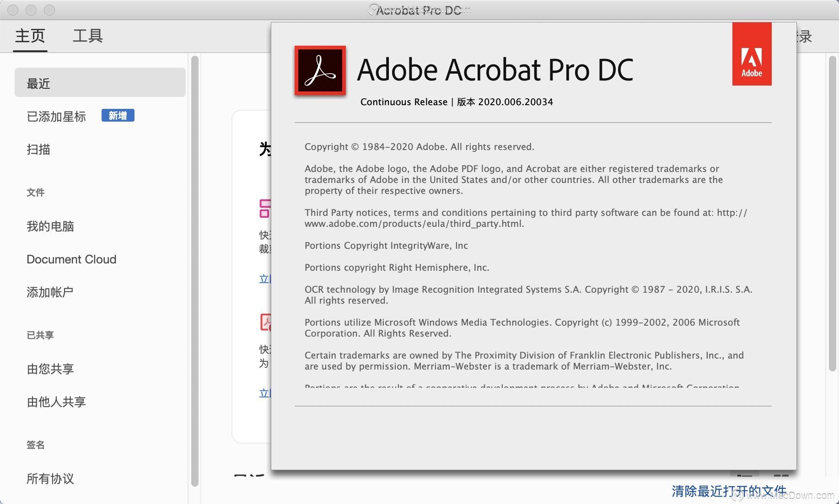Click the 新增 badge
The image size is (839, 504).
(x=118, y=116)
